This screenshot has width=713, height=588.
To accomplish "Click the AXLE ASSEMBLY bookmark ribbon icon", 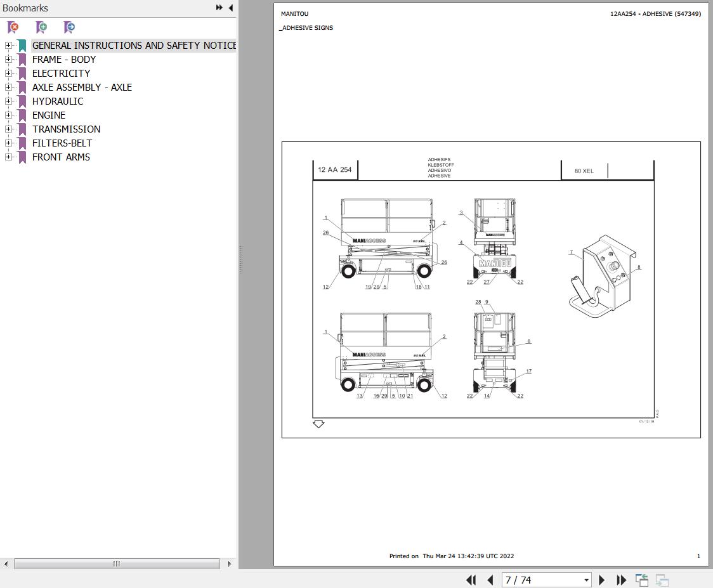I will (x=22, y=88).
